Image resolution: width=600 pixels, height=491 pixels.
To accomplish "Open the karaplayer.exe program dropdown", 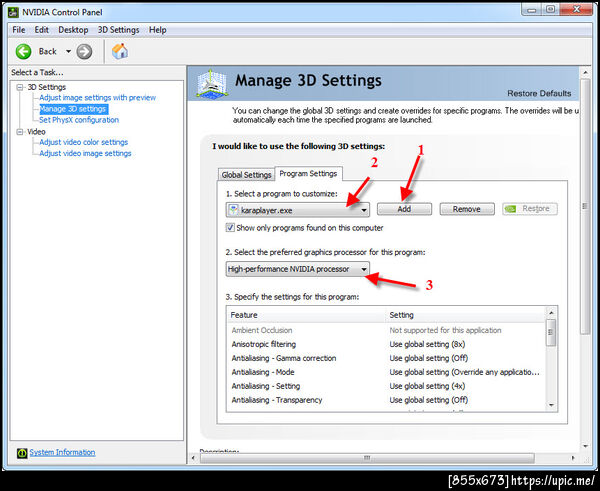I will coord(298,210).
